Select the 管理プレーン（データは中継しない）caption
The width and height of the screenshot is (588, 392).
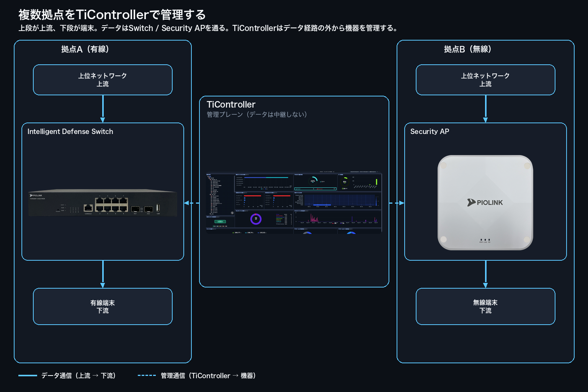[257, 114]
